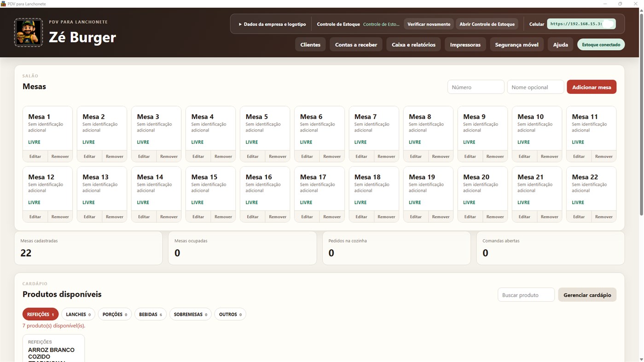Open the Ajuda menu
644x362 pixels.
point(560,45)
